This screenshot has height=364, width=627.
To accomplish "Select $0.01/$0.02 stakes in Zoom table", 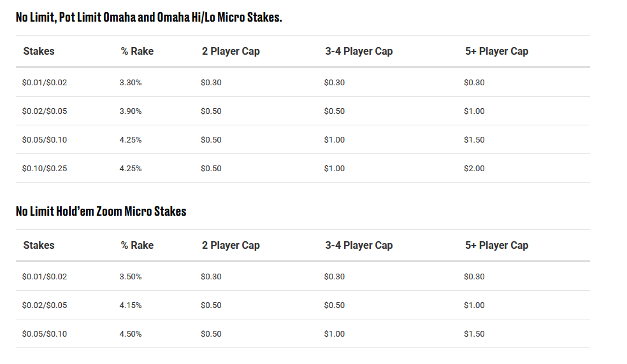I will (45, 277).
